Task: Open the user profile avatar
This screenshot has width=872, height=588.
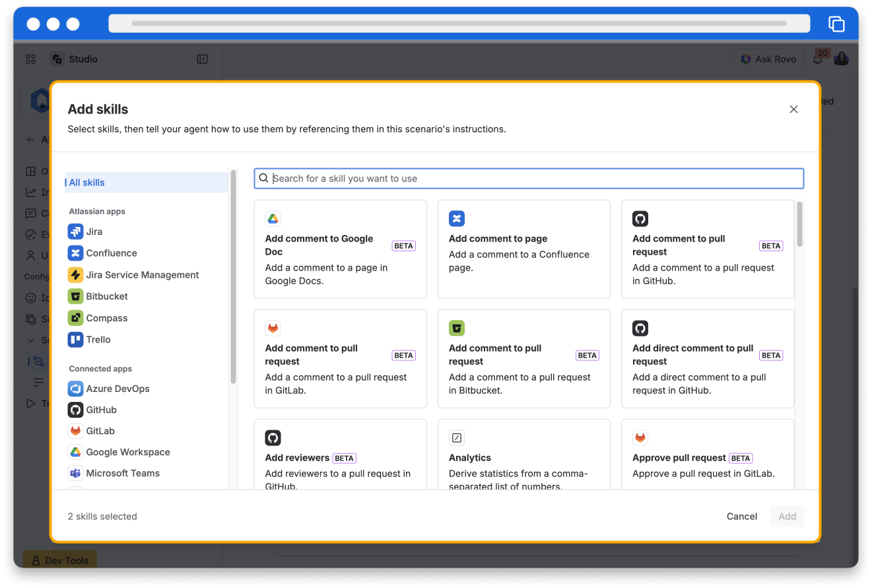Action: 841,59
